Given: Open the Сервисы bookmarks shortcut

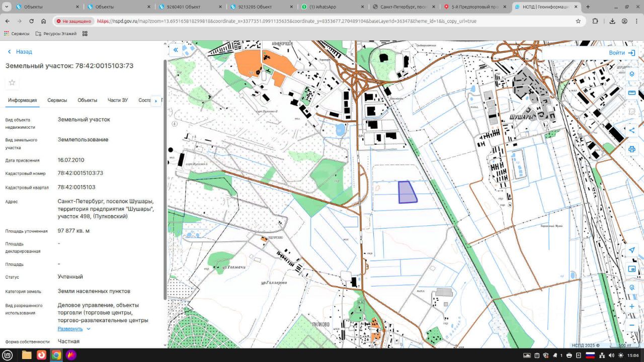Looking at the screenshot, I should click(x=17, y=34).
